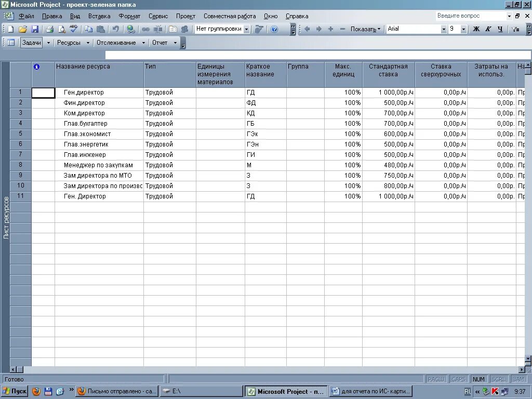The image size is (532, 399).
Task: Open Microsoft Project Help question icon
Action: pyautogui.click(x=274, y=29)
